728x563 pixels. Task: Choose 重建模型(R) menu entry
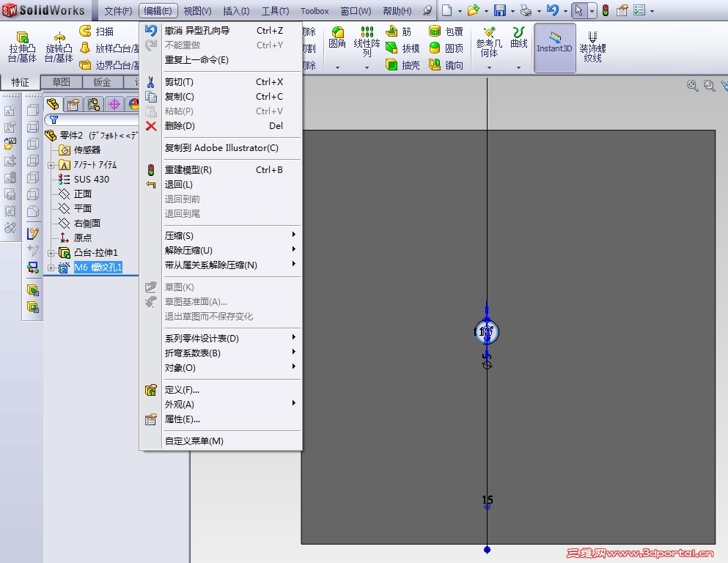pos(221,170)
